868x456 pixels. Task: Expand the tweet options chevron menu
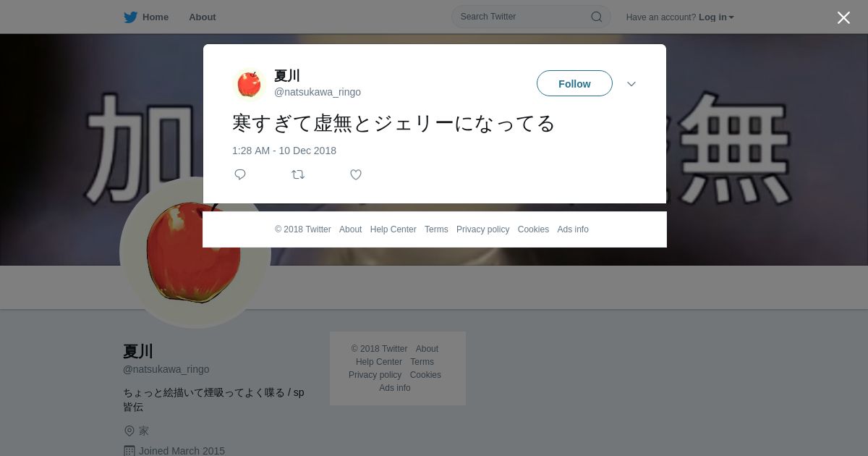631,84
